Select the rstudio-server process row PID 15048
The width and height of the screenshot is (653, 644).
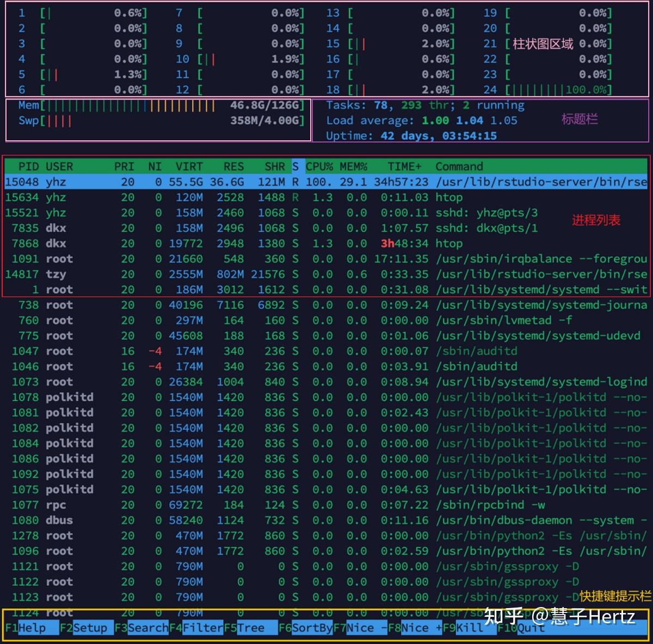click(x=218, y=182)
